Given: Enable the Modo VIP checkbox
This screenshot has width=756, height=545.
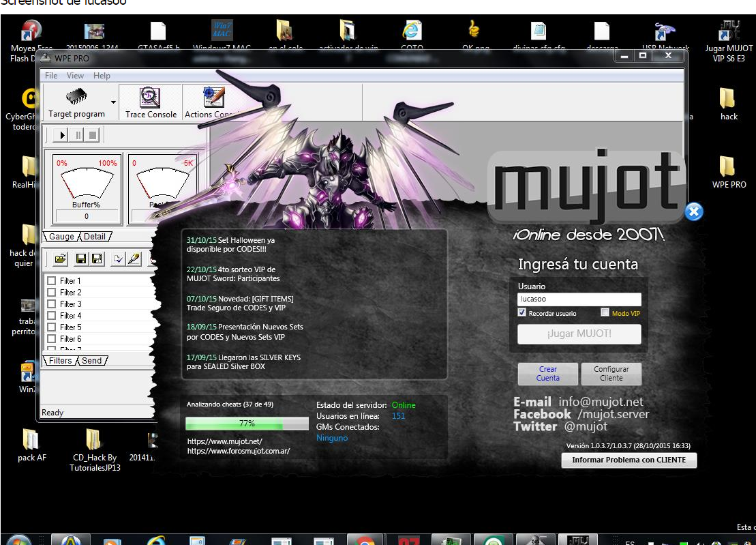Looking at the screenshot, I should [605, 313].
